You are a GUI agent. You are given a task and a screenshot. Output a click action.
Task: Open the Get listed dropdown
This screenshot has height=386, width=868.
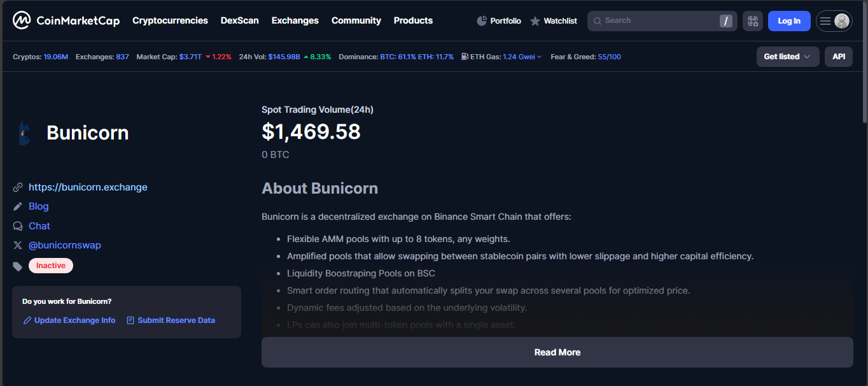point(787,57)
